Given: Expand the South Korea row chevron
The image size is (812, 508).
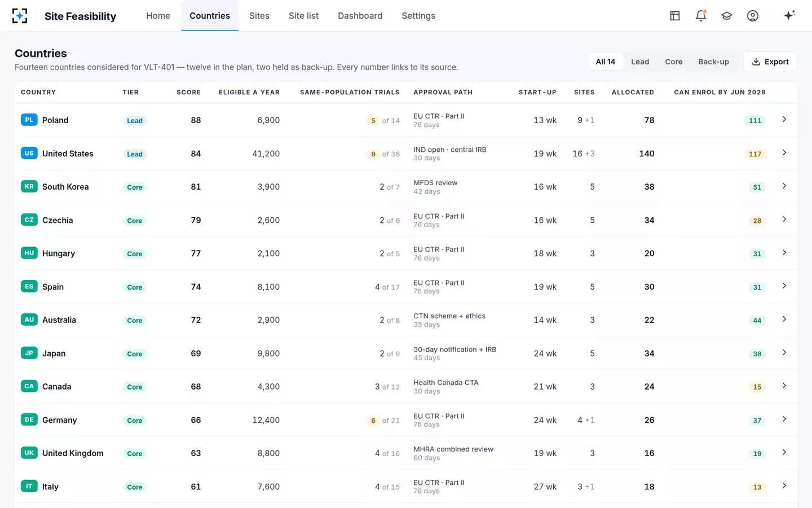Looking at the screenshot, I should [x=784, y=186].
